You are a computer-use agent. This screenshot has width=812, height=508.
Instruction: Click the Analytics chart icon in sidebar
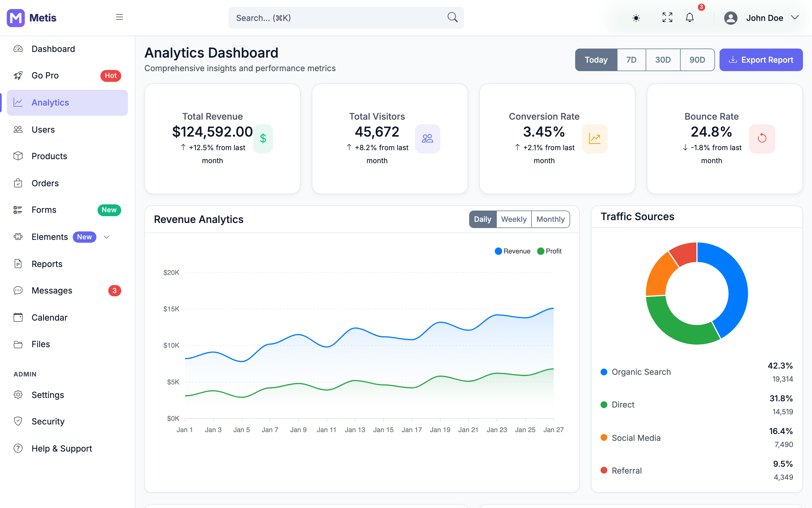pos(18,102)
